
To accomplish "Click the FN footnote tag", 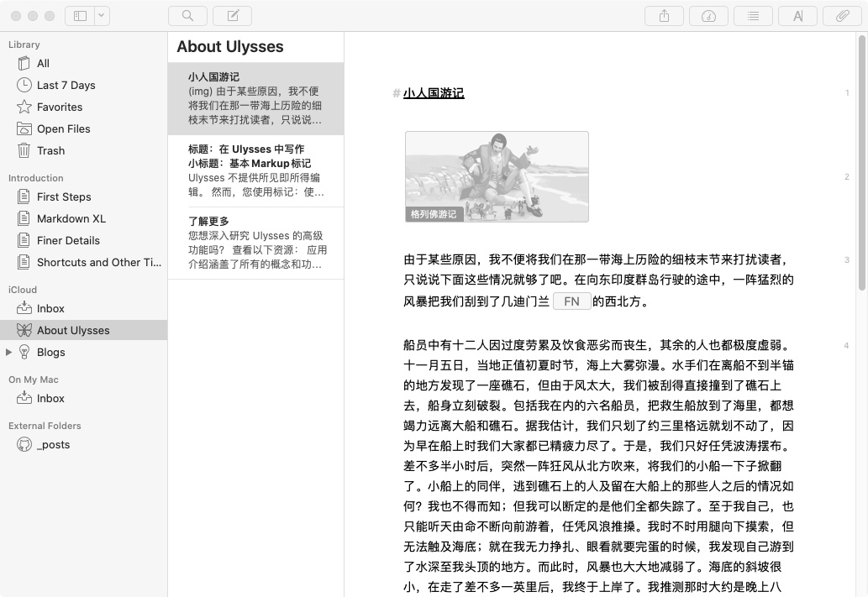I will click(x=572, y=301).
